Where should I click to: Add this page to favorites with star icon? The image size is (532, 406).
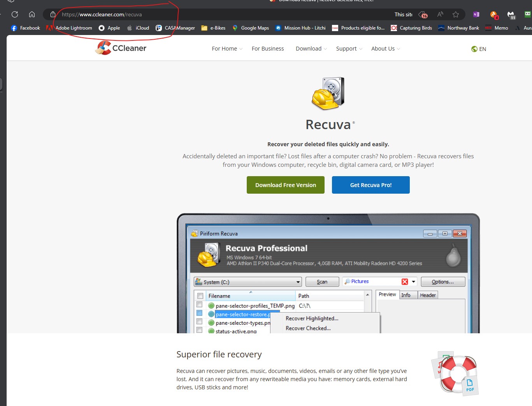455,14
